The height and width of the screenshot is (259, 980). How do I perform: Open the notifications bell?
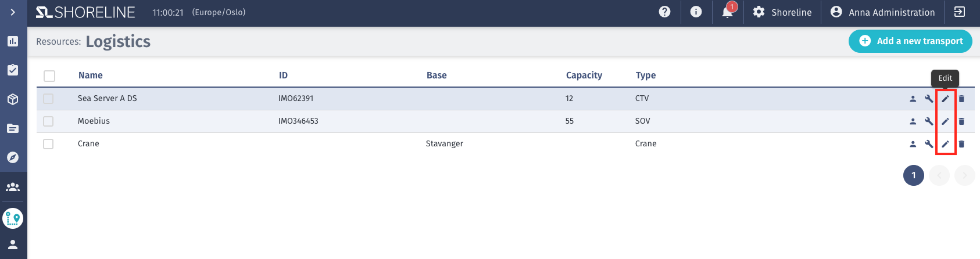point(728,12)
